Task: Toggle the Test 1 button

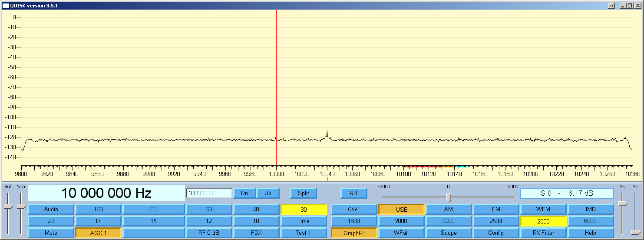Action: pos(304,233)
